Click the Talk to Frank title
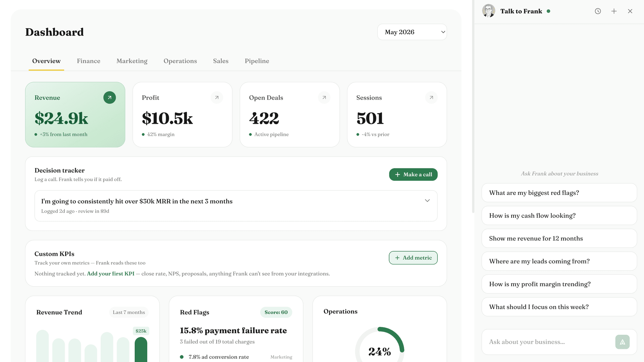The height and width of the screenshot is (362, 644). click(x=521, y=11)
